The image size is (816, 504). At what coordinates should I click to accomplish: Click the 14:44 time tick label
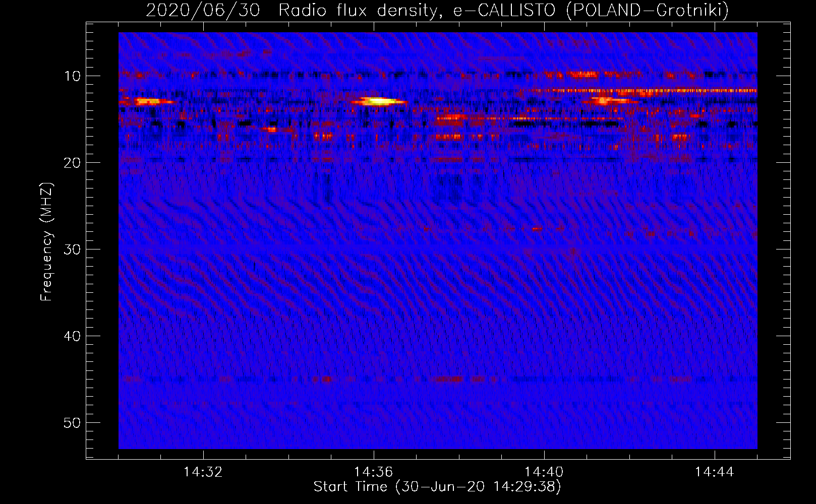pos(714,472)
